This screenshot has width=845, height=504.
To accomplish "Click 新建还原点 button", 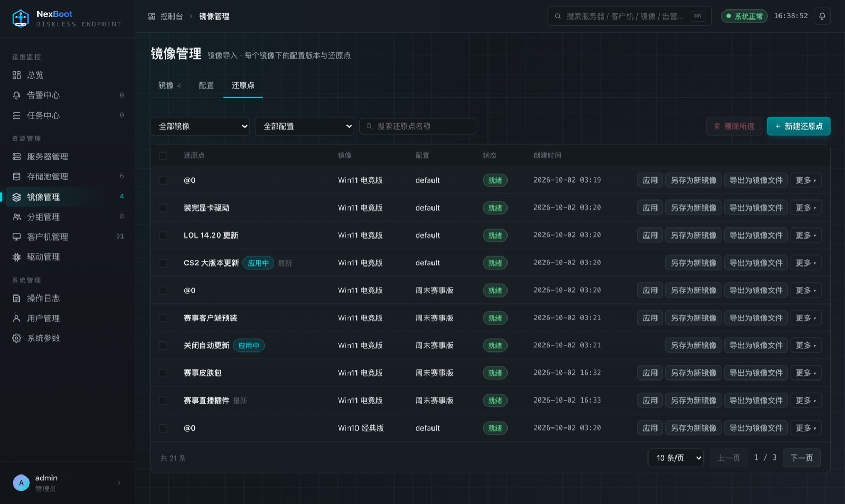I will [x=799, y=126].
